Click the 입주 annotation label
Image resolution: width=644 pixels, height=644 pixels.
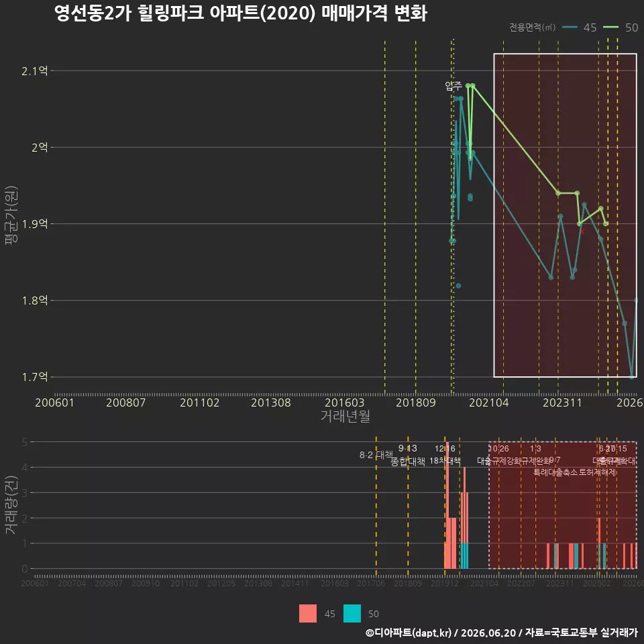453,85
